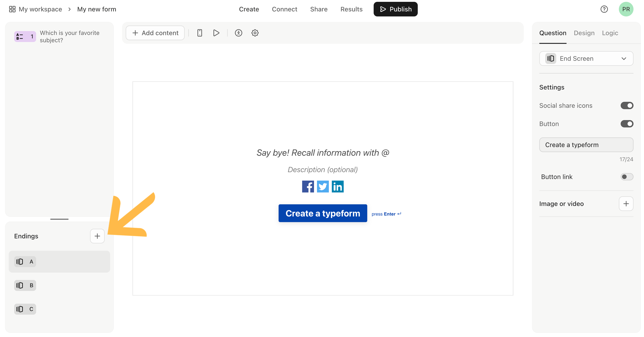Go to the Share section
Viewport: 644px width, 337px height.
pos(319,9)
